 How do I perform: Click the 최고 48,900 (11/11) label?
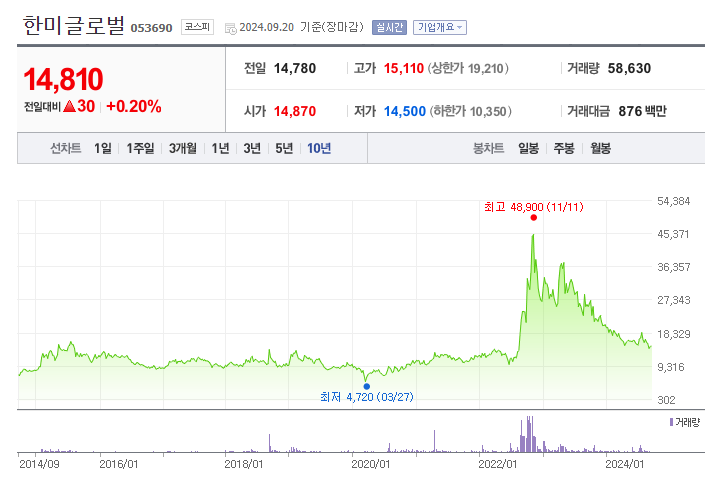point(534,207)
